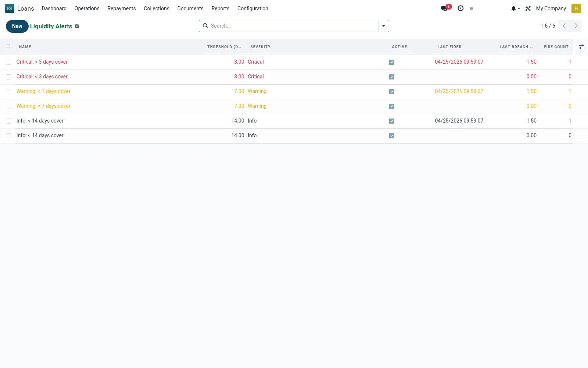Screen dimensions: 588x368
Task: Toggle the select-all header checkbox
Action: click(x=8, y=46)
